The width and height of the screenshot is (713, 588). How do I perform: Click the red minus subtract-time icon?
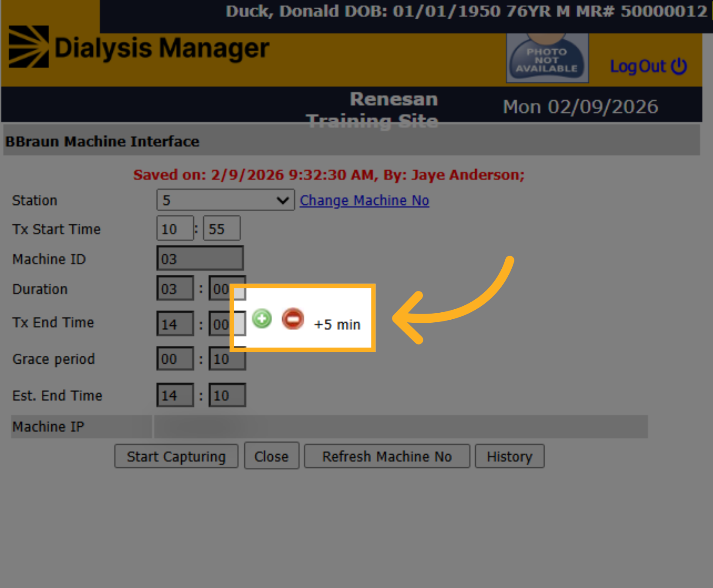[293, 319]
